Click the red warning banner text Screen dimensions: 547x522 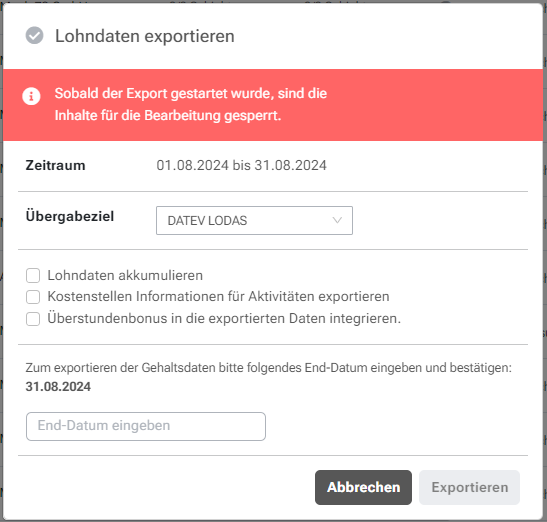190,104
